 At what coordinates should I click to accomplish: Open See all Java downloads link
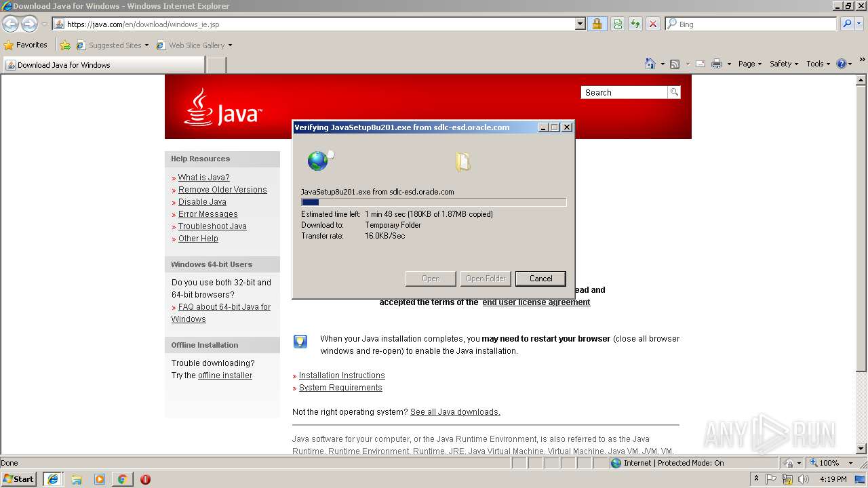[455, 412]
